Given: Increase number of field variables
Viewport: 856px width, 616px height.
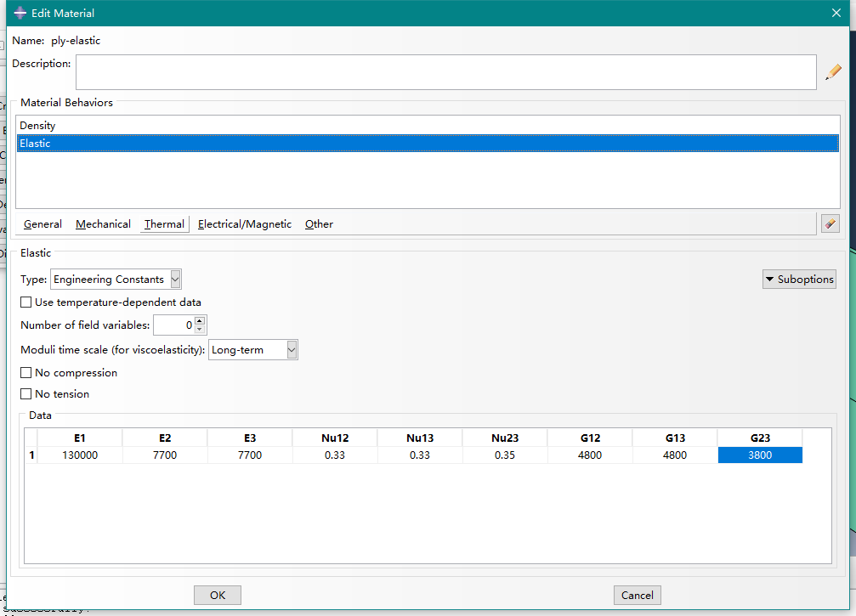Looking at the screenshot, I should [200, 321].
